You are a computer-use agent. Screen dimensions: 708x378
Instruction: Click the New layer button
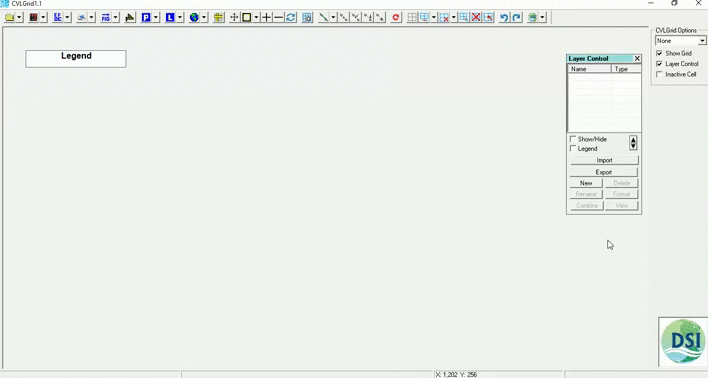(x=586, y=183)
